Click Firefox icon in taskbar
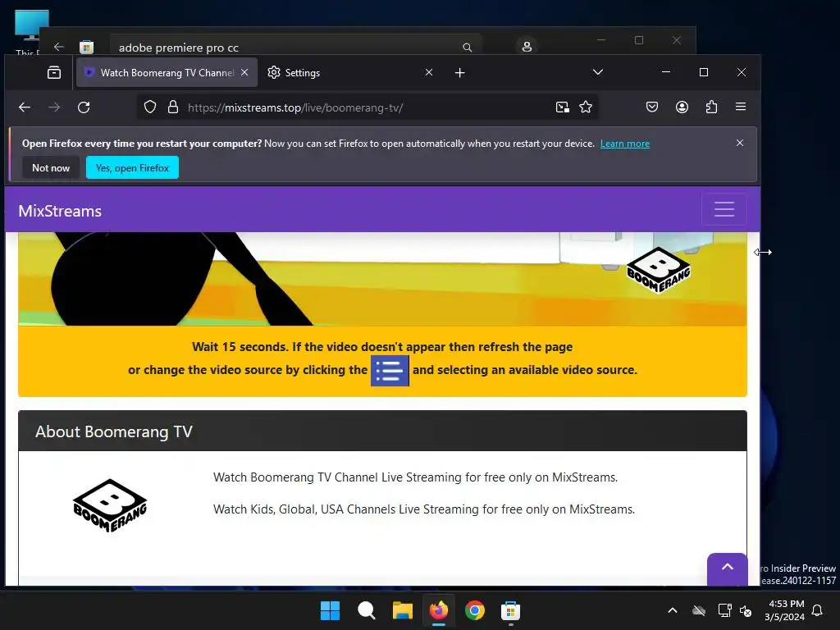This screenshot has width=840, height=630. [x=439, y=610]
